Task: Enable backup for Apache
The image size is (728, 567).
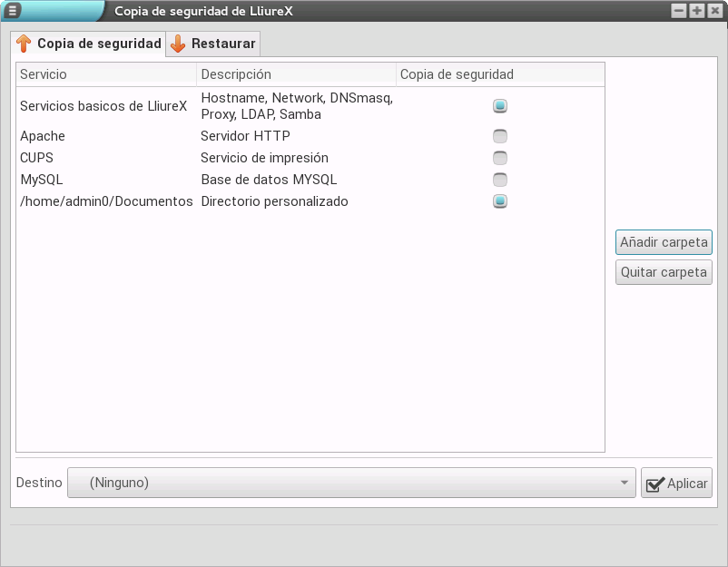Action: [x=500, y=136]
